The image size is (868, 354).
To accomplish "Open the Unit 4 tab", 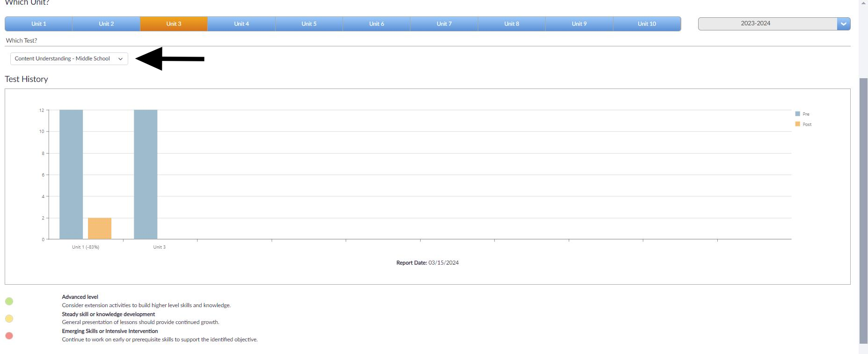I will (x=241, y=24).
